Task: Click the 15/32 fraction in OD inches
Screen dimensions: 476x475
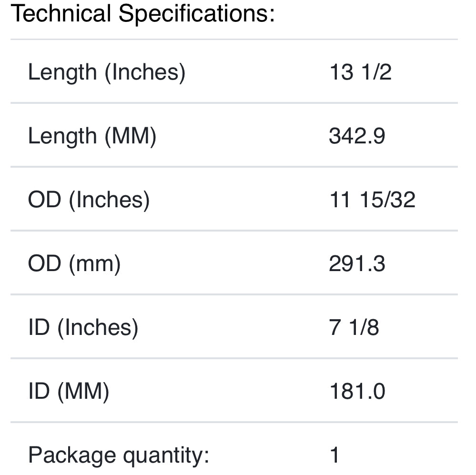Action: 387,200
